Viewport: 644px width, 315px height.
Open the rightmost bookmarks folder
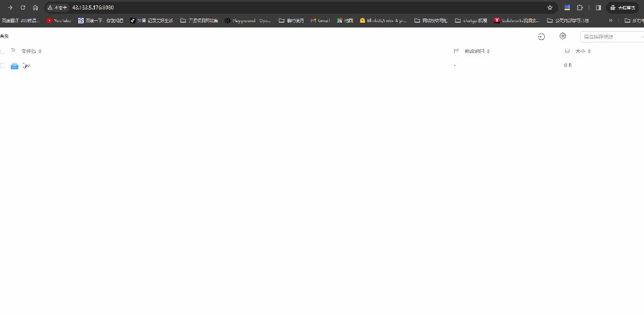point(634,20)
